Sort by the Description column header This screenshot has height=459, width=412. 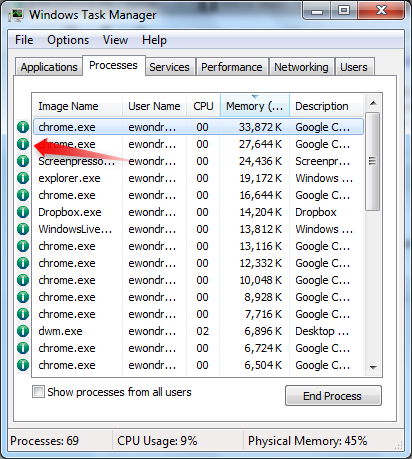point(326,106)
